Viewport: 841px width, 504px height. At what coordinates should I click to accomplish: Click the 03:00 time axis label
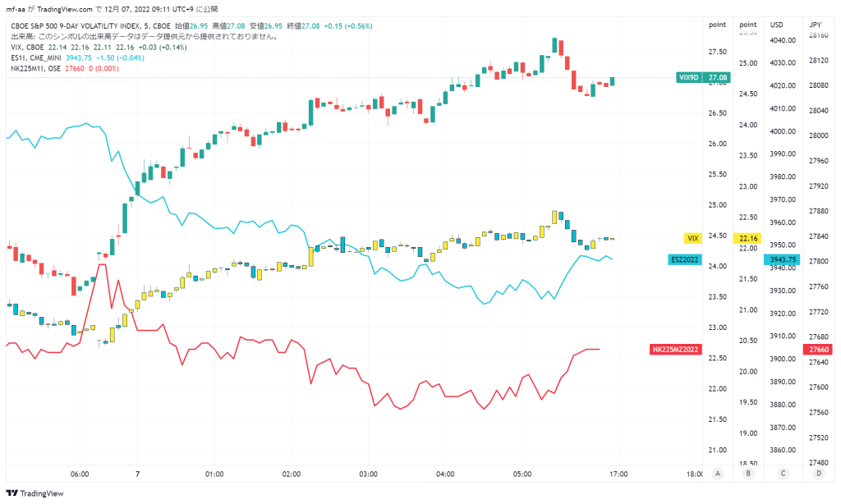click(368, 474)
